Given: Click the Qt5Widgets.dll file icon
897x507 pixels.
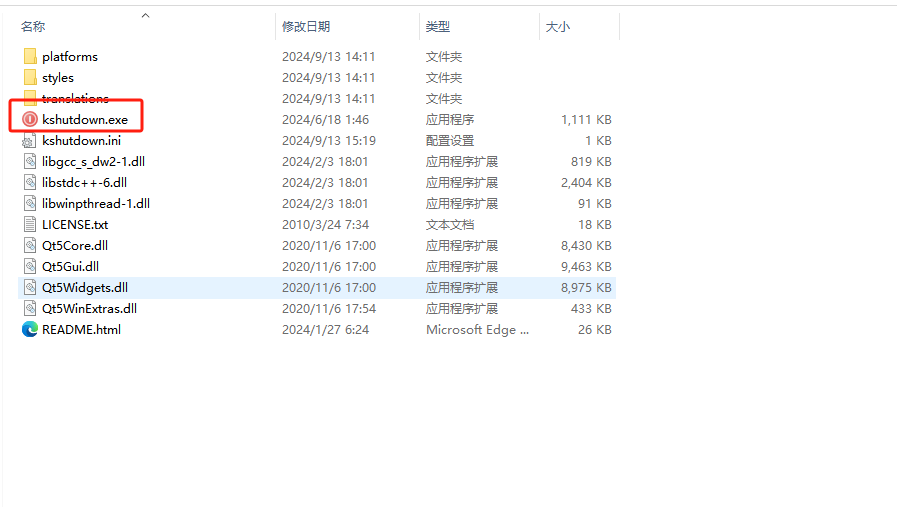Looking at the screenshot, I should [x=30, y=287].
